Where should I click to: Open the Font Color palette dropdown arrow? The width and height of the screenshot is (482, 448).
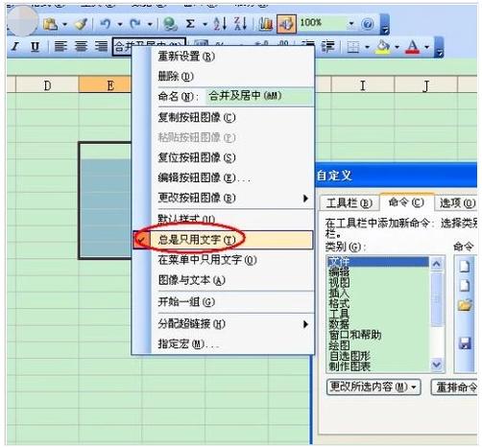(427, 47)
